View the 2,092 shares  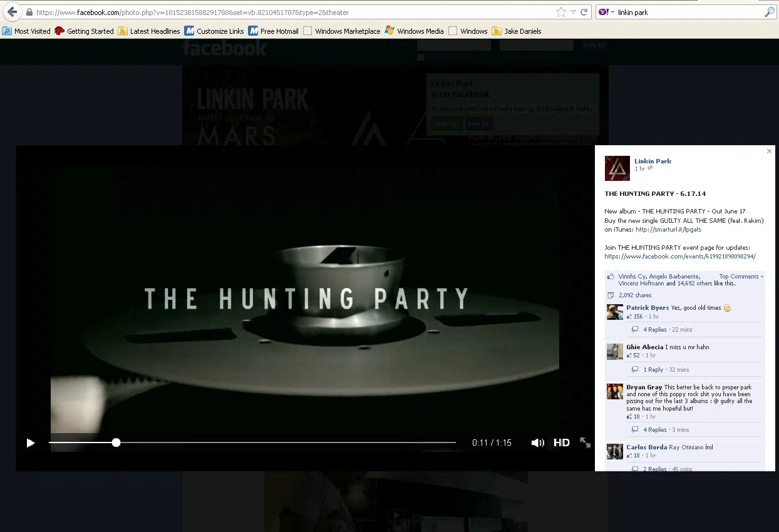coord(635,295)
